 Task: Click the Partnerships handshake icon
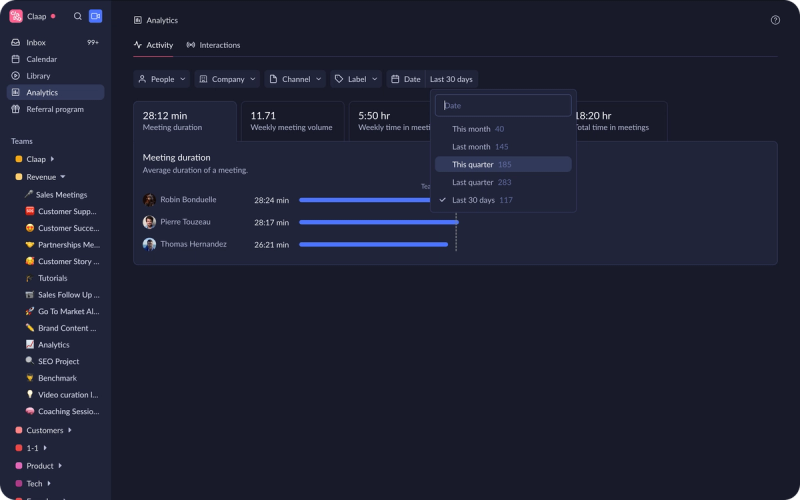click(x=30, y=245)
